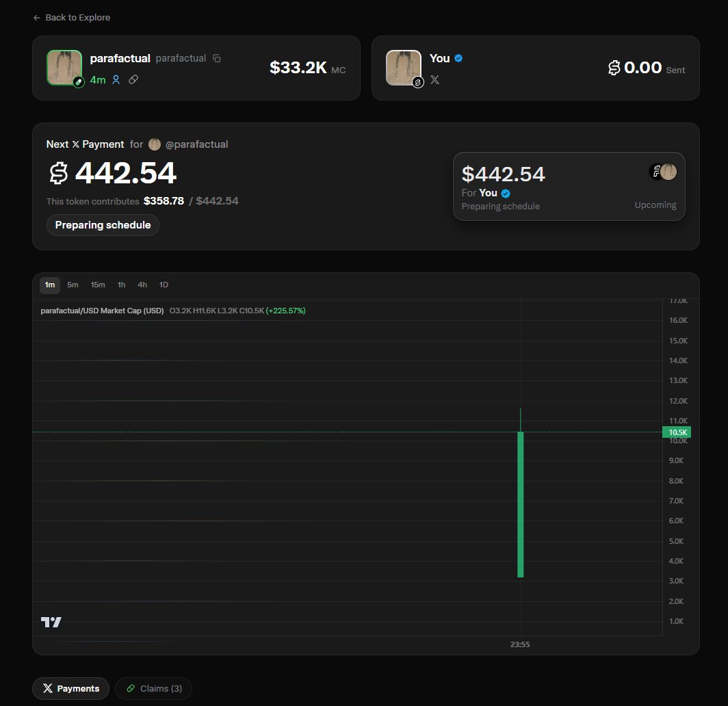Switch chart to 5m interval
Image resolution: width=728 pixels, height=706 pixels.
click(x=73, y=285)
